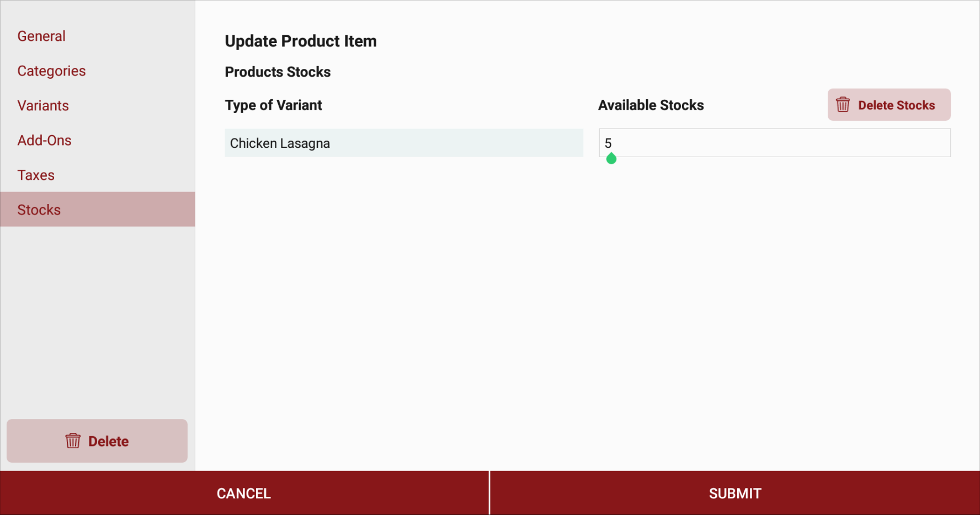This screenshot has width=980, height=515.
Task: Click the trash icon beside Delete Stocks
Action: pos(843,105)
